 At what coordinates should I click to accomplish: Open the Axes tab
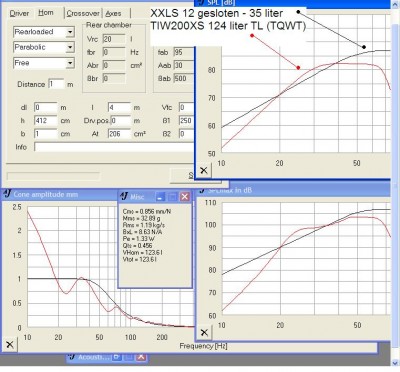(113, 13)
